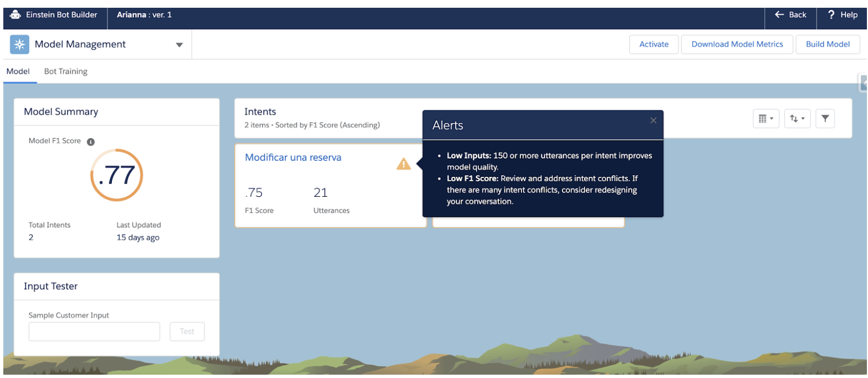Click the Model Management snowflake icon
Viewport: 868px width, 378px height.
pyautogui.click(x=19, y=44)
